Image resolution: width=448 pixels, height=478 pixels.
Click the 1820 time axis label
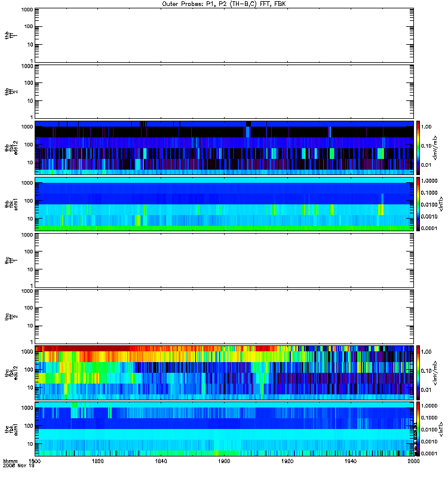point(98,461)
